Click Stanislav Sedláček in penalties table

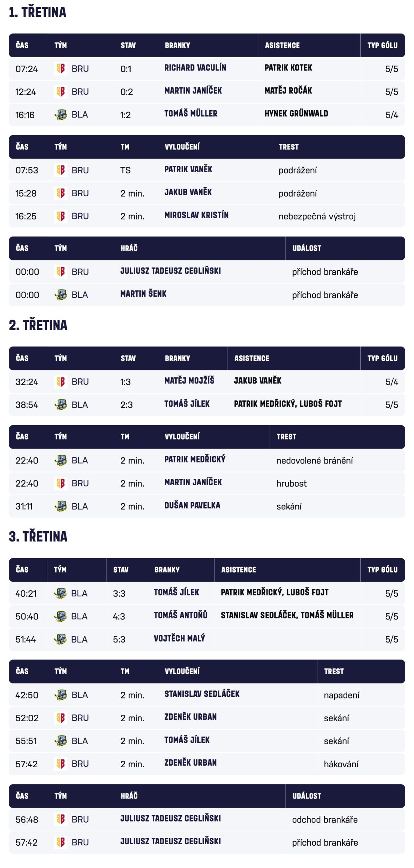[202, 694]
